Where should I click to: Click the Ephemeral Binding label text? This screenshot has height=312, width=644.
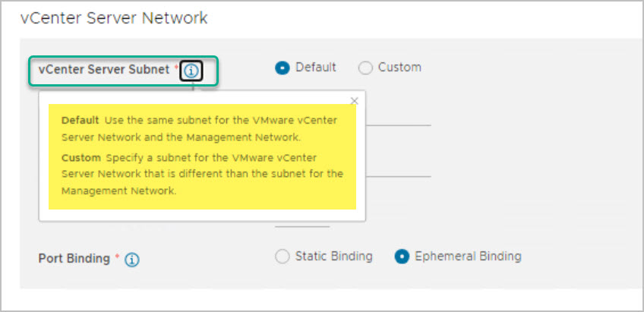pyautogui.click(x=468, y=257)
